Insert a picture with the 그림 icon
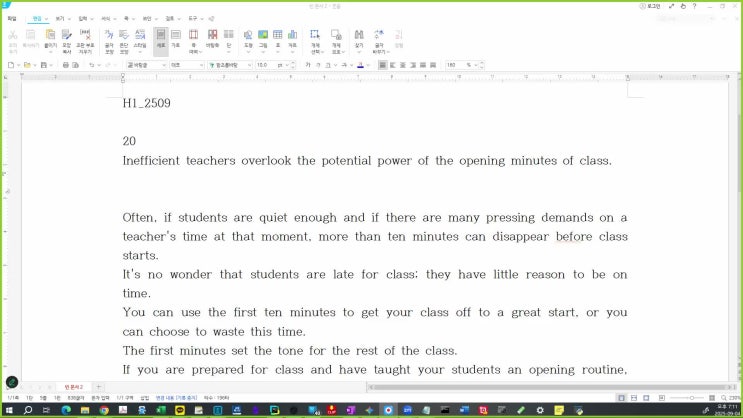This screenshot has height=418, width=743. (263, 38)
